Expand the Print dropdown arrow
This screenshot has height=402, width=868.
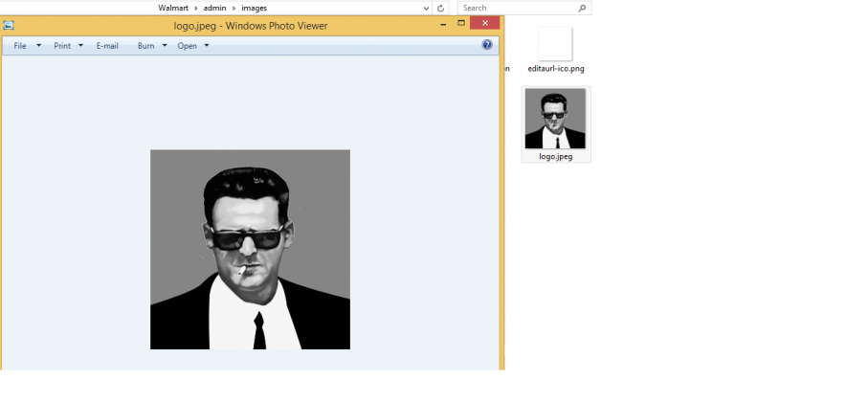[x=80, y=45]
